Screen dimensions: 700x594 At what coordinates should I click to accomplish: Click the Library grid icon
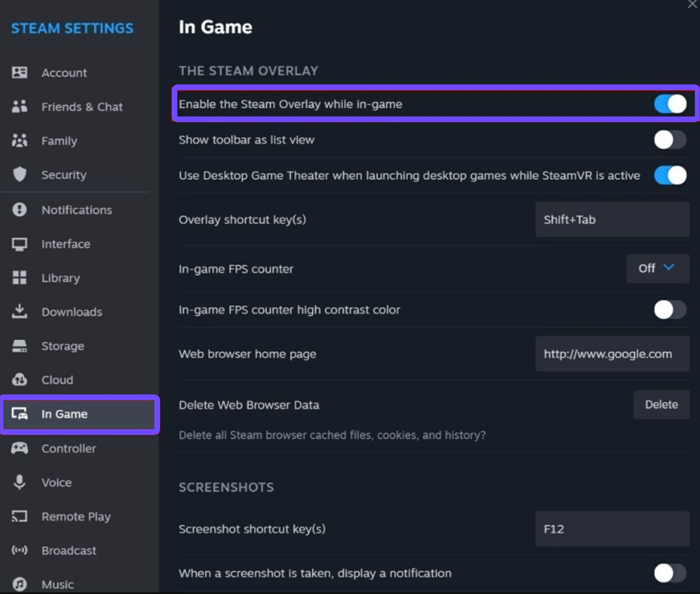pos(20,278)
